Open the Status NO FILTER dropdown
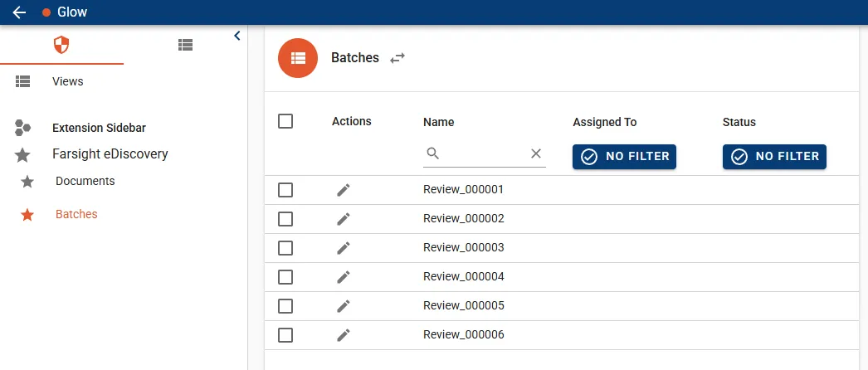Viewport: 868px width, 370px height. (x=774, y=157)
